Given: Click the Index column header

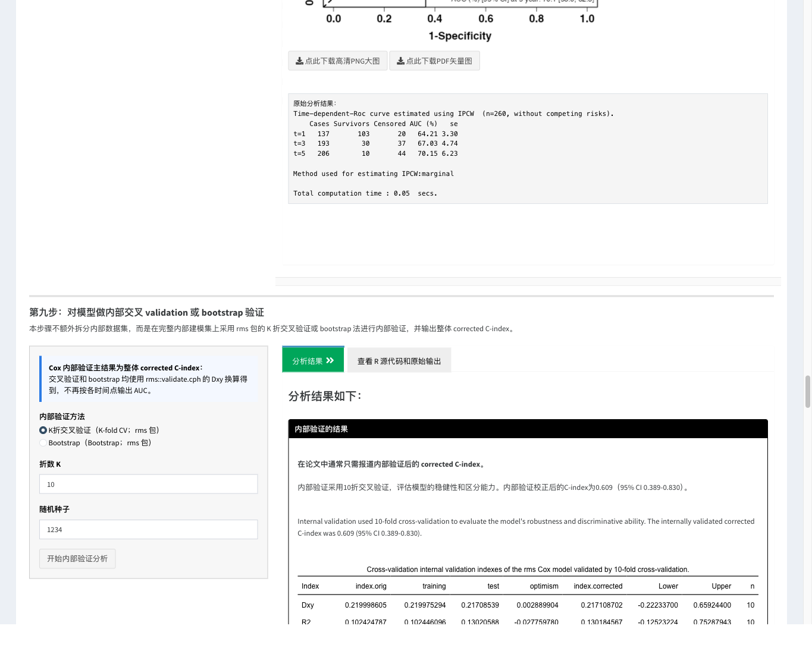Looking at the screenshot, I should pyautogui.click(x=310, y=586).
